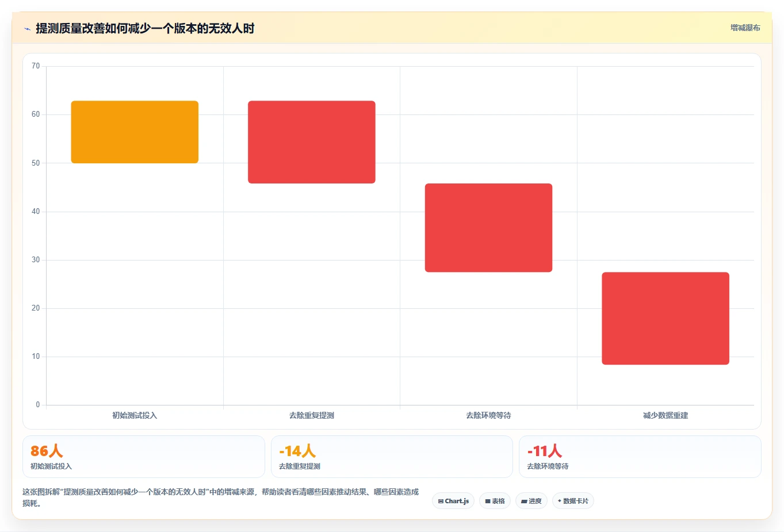Click the y-axis value 60
784x532 pixels.
coord(36,114)
